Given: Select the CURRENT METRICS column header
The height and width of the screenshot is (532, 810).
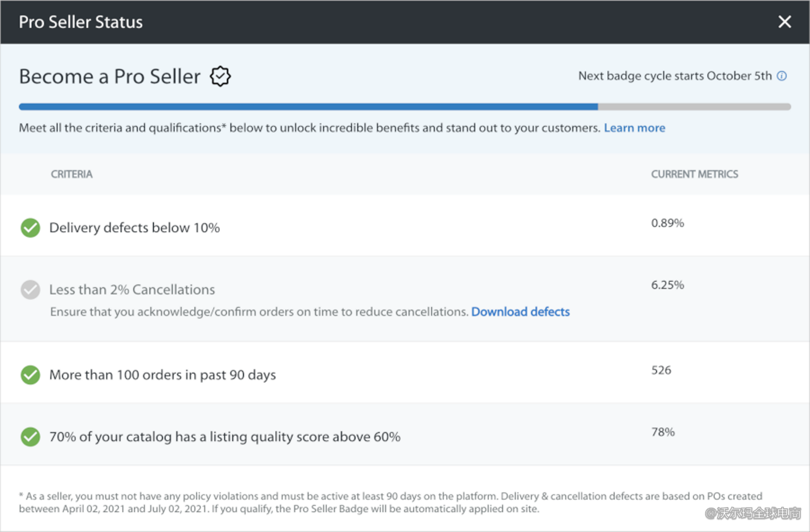Looking at the screenshot, I should click(694, 174).
